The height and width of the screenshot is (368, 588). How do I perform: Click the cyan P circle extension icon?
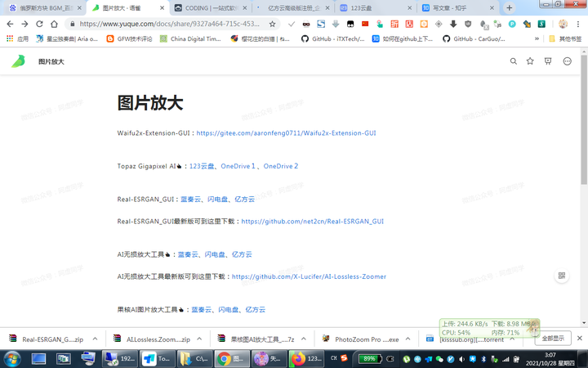pyautogui.click(x=512, y=24)
